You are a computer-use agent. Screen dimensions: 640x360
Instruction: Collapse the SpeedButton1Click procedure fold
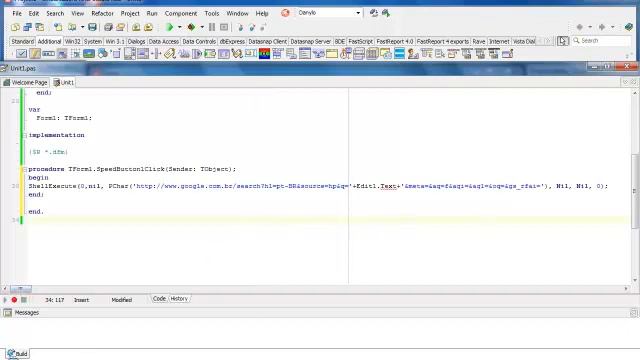pos(24,169)
